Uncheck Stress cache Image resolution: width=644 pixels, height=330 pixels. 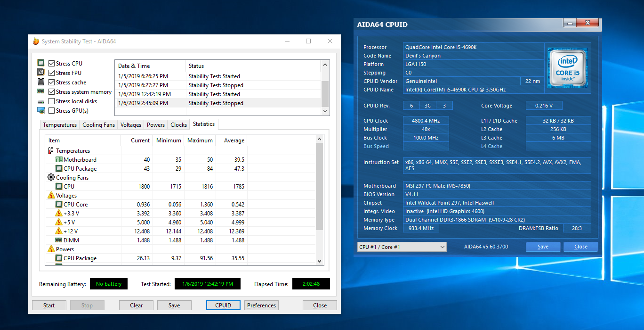click(x=52, y=82)
